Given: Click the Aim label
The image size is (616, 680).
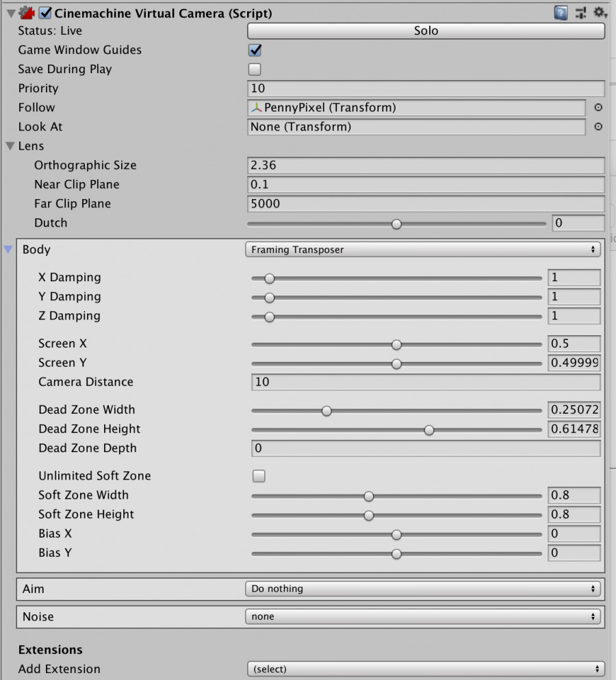Looking at the screenshot, I should click(34, 589).
